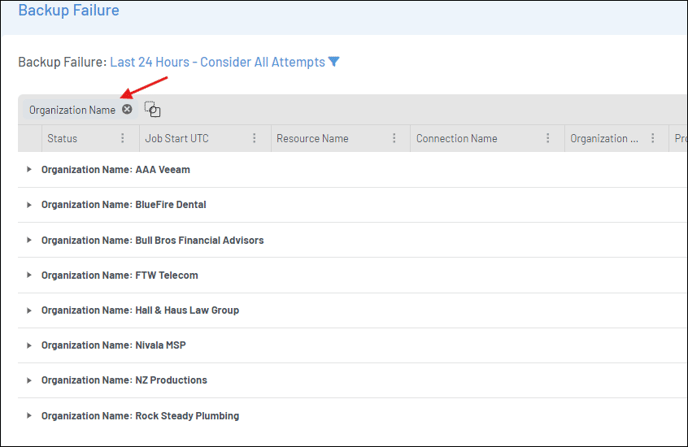The image size is (688, 447).
Task: Open the Connection Name column menu
Action: [548, 138]
